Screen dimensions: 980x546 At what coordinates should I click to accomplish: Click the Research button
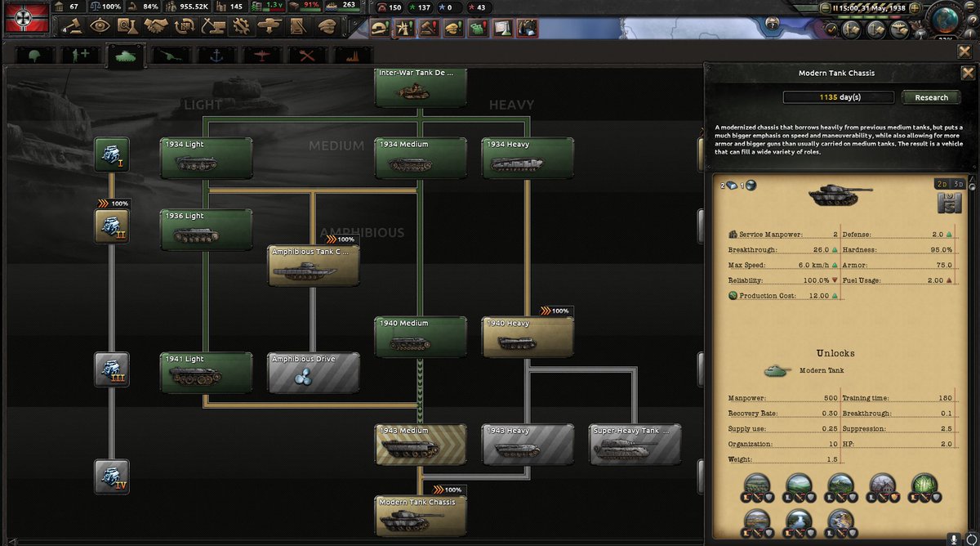(x=931, y=97)
